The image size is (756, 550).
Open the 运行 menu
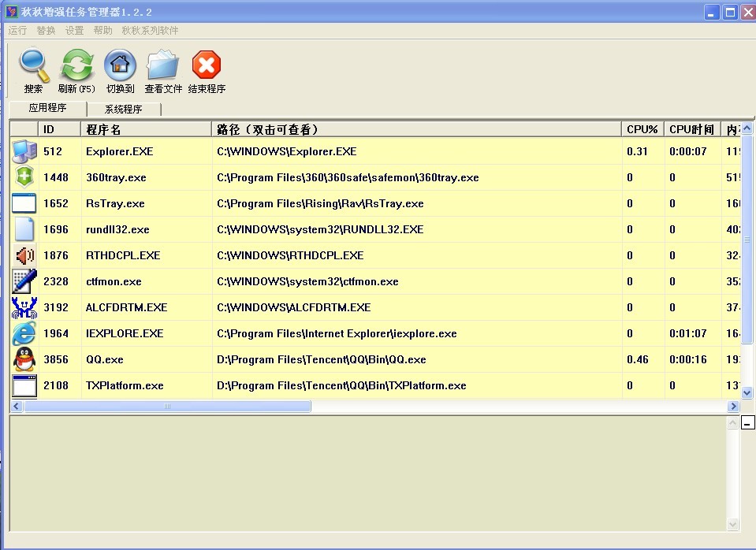pyautogui.click(x=17, y=30)
